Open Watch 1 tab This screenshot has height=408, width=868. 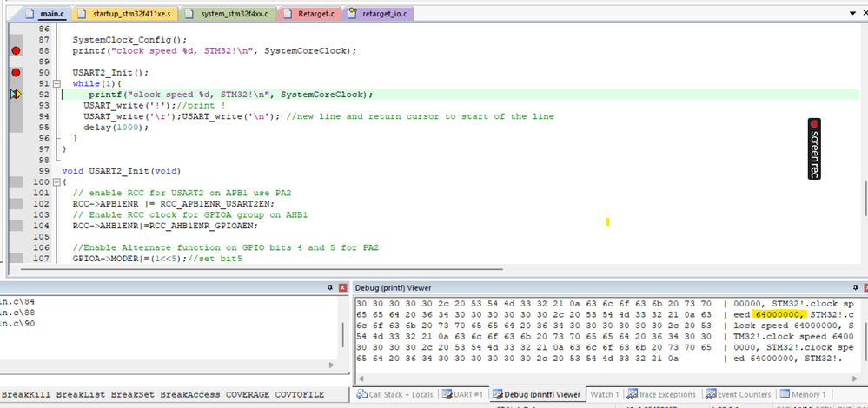pos(605,394)
